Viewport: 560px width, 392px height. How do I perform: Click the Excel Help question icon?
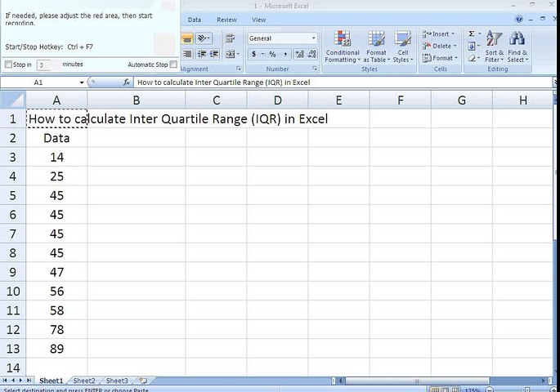pos(519,20)
